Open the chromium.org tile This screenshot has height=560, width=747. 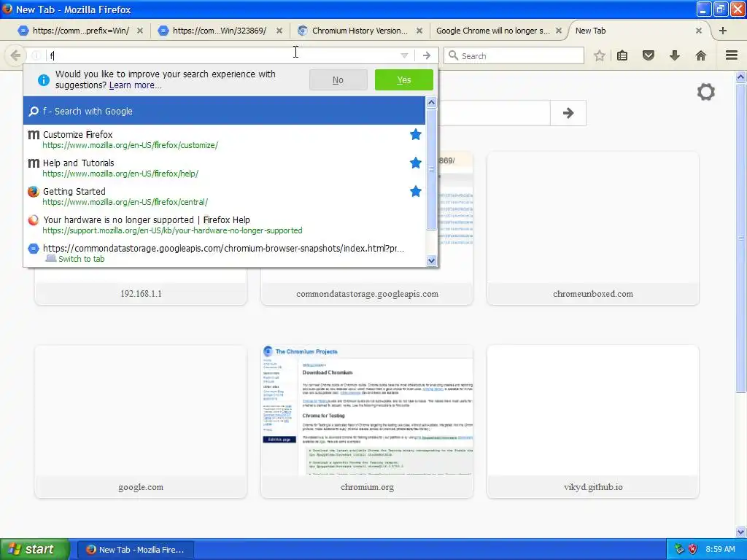(x=367, y=421)
